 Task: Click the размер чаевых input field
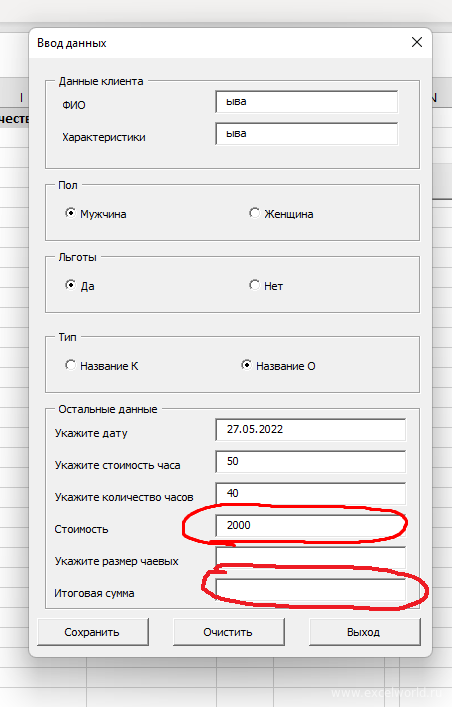[x=310, y=558]
